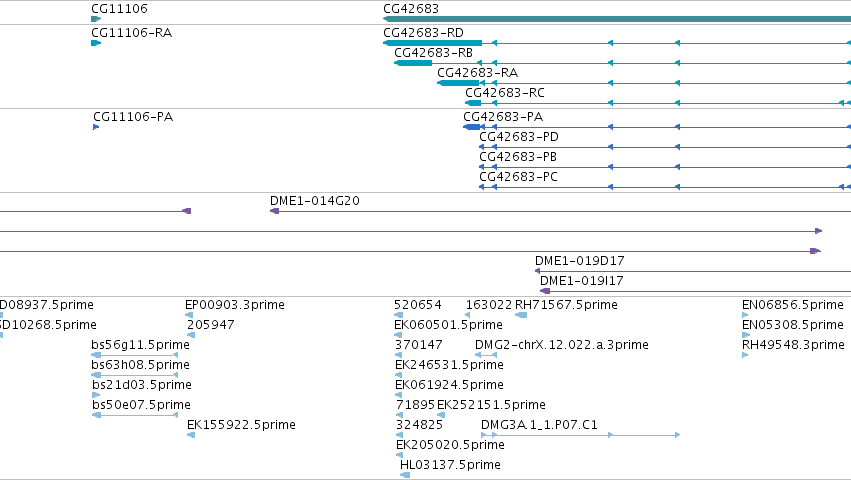Image resolution: width=851 pixels, height=480 pixels.
Task: Select the CG11106-PA protein label
Action: 133,117
